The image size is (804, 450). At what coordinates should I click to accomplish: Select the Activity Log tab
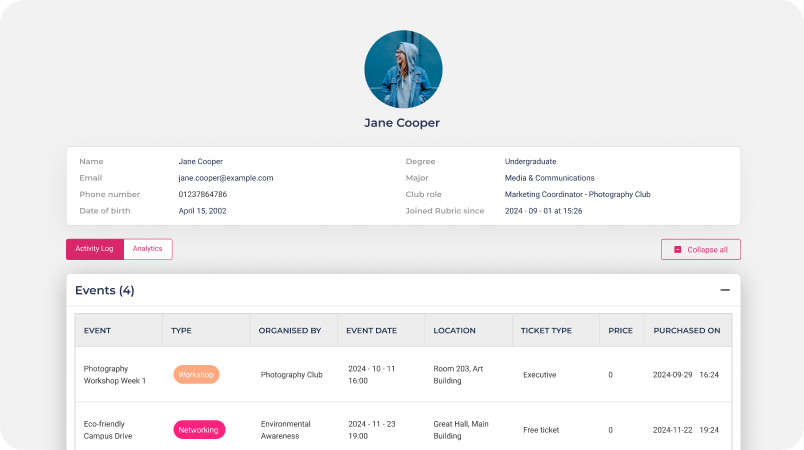click(x=95, y=249)
